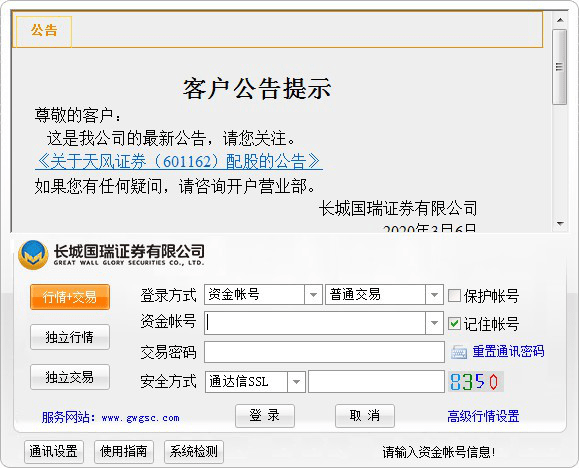This screenshot has width=579, height=468.
Task: Open the soft keyboard icon beside password field
Action: pos(459,352)
